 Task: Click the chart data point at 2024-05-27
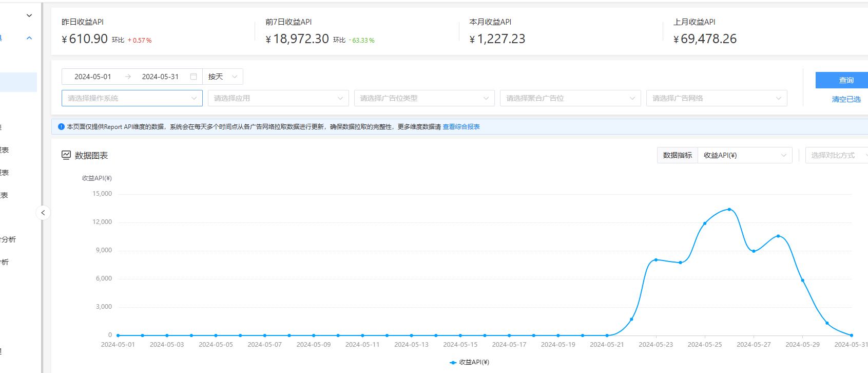754,251
